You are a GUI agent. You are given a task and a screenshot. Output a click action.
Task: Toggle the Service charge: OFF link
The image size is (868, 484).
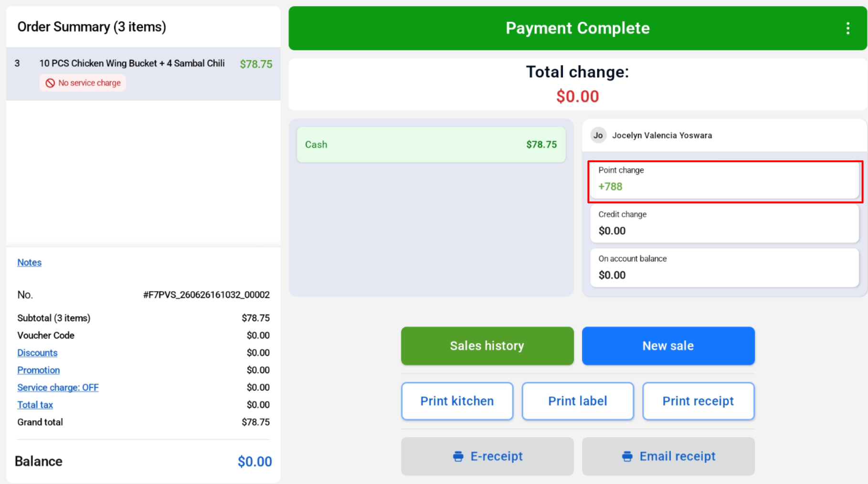(58, 388)
